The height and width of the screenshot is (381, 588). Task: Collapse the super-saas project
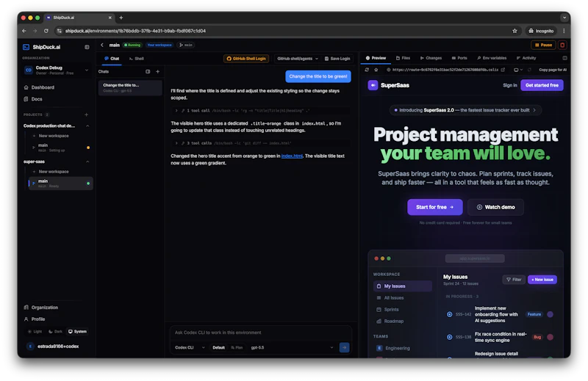87,162
